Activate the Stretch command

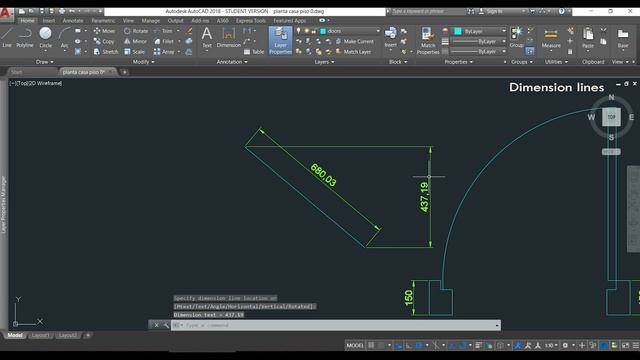pos(106,52)
